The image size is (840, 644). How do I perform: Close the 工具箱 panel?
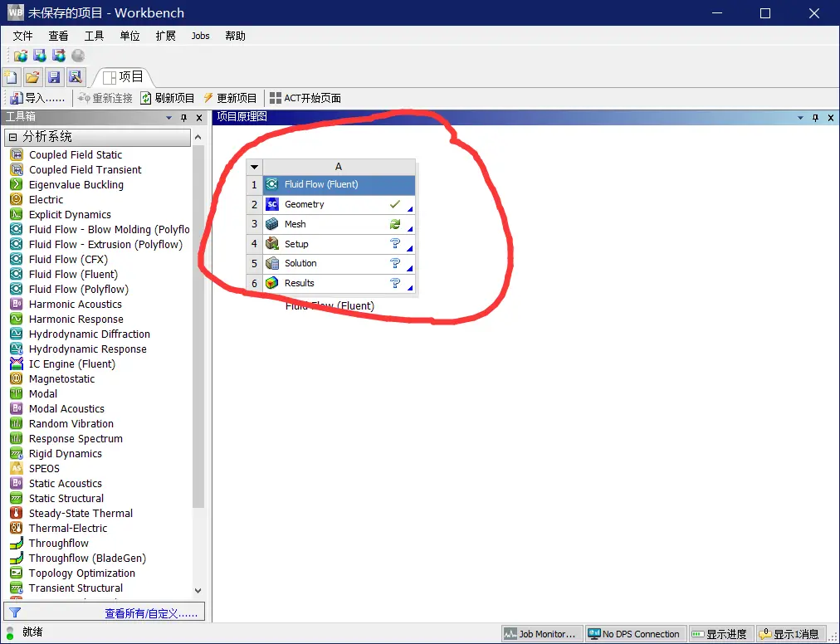[x=199, y=117]
